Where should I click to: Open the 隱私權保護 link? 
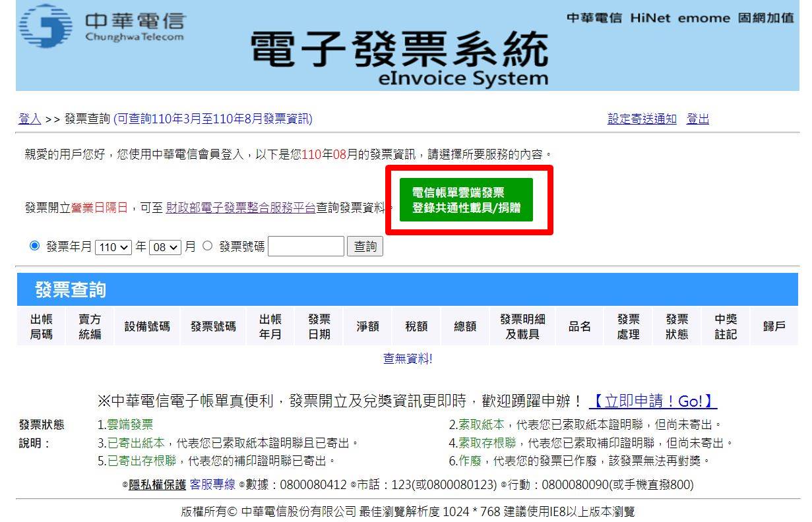click(157, 484)
